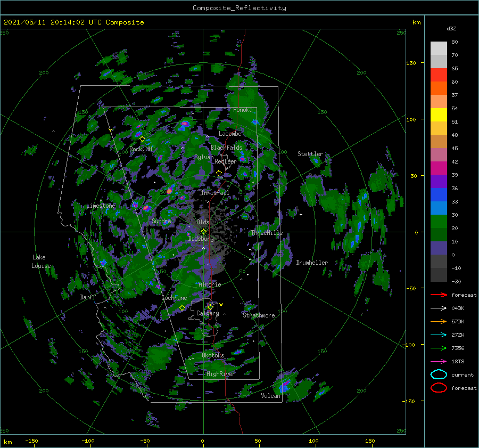Click the dBZ legend heading
This screenshot has height=448, width=479.
(451, 29)
